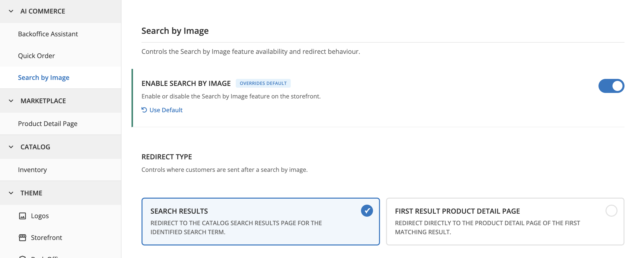Open Quick Order settings

pos(36,56)
